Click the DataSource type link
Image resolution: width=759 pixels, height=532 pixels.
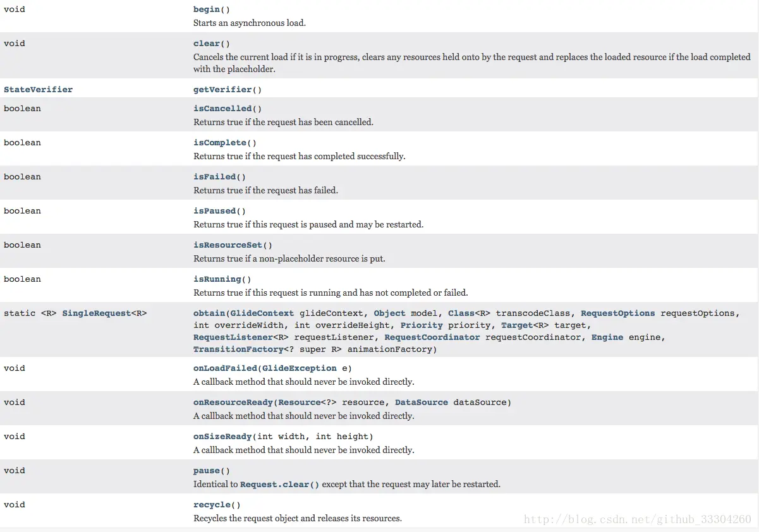pyautogui.click(x=422, y=402)
